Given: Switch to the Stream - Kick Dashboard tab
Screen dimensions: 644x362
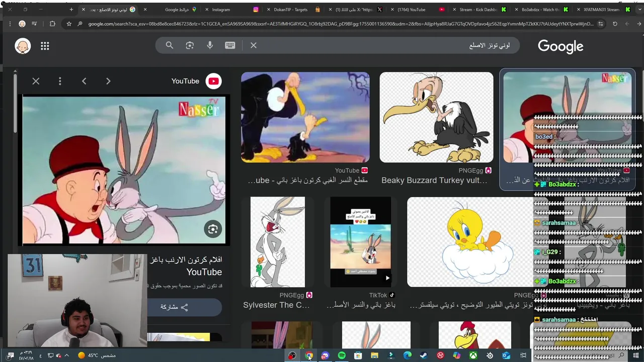Looking at the screenshot, I should coord(481,10).
